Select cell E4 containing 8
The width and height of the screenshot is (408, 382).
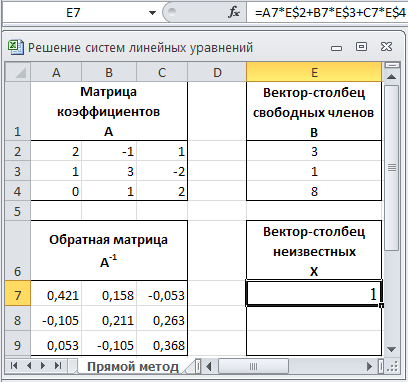pos(314,191)
